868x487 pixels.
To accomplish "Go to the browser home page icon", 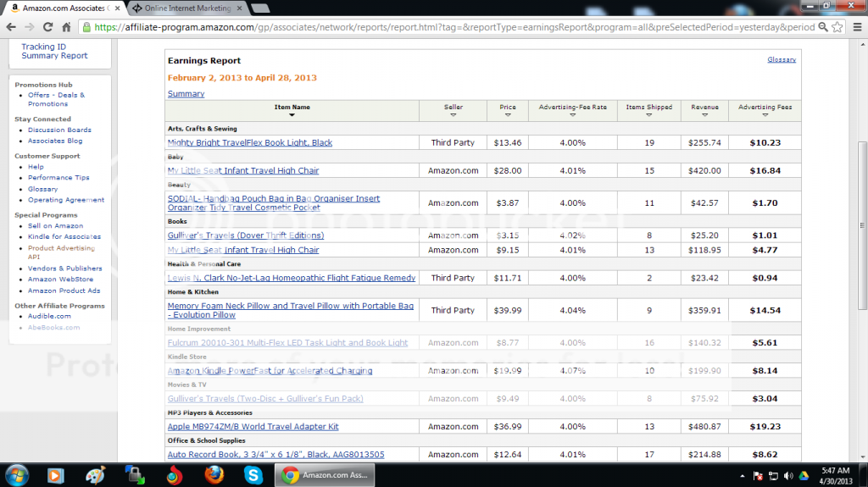I will [x=66, y=26].
